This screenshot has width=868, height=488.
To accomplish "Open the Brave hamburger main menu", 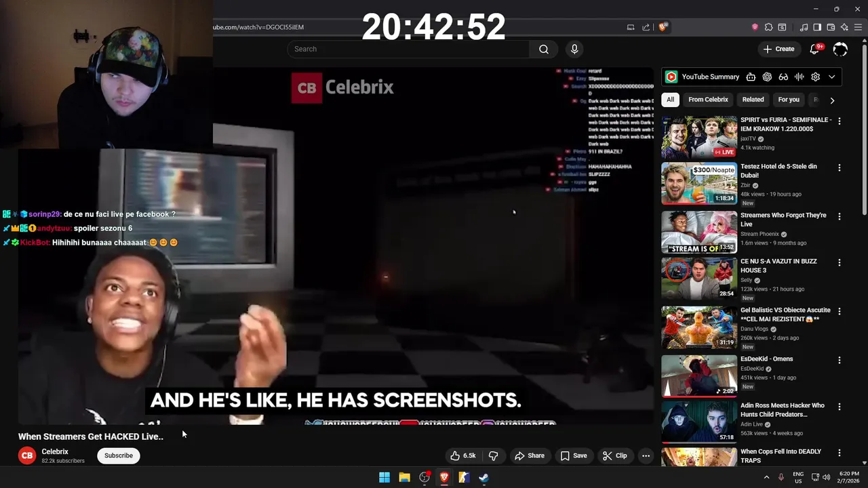I will [858, 27].
